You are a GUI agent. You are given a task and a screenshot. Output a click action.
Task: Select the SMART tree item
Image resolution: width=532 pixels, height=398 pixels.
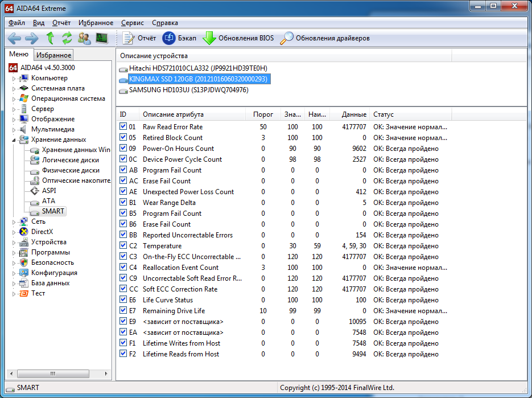pos(52,211)
